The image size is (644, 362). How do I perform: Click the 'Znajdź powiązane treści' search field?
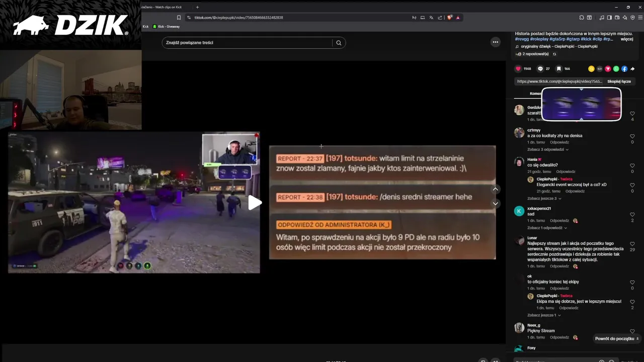tap(247, 43)
